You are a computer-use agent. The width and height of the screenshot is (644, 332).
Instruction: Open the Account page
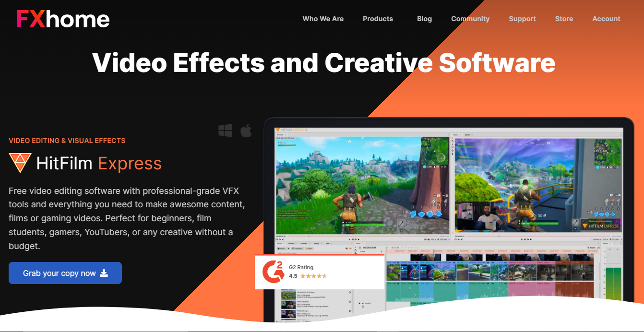[606, 19]
